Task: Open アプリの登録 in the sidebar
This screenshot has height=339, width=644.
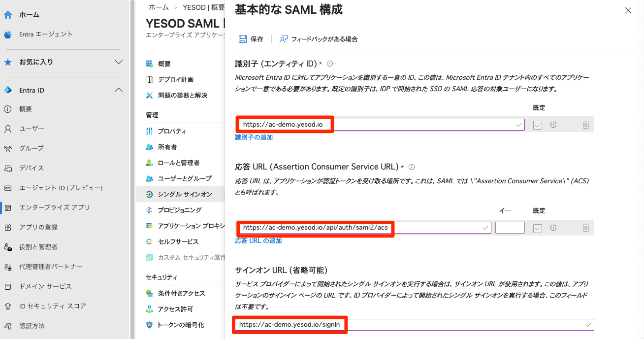Action: 38,227
